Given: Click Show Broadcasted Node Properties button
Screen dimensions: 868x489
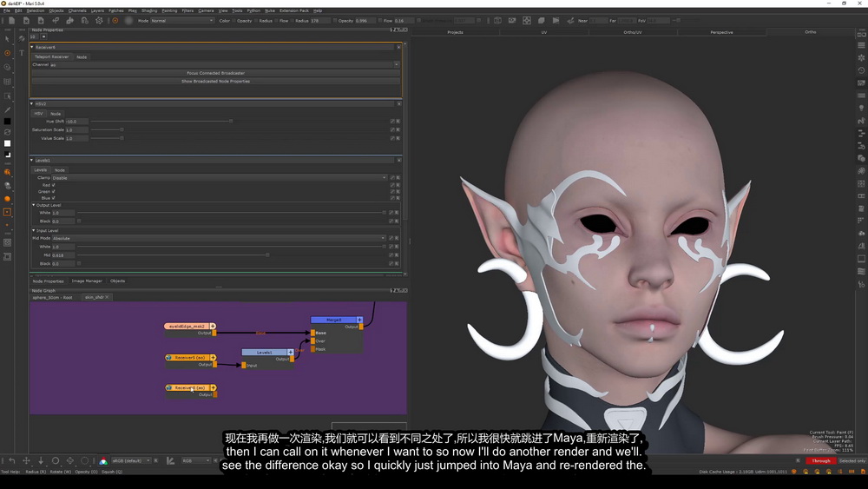Looking at the screenshot, I should coord(215,82).
